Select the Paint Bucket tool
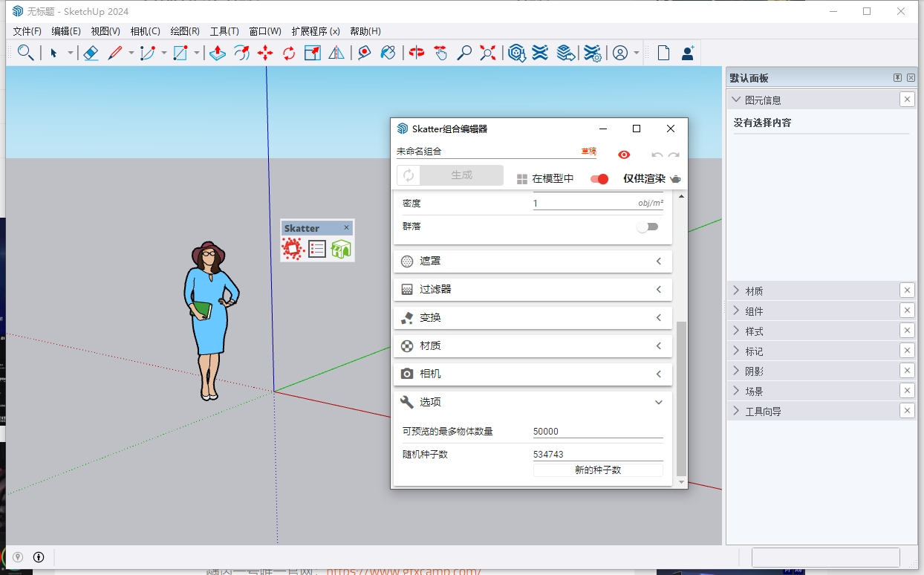This screenshot has width=924, height=575. coord(388,53)
